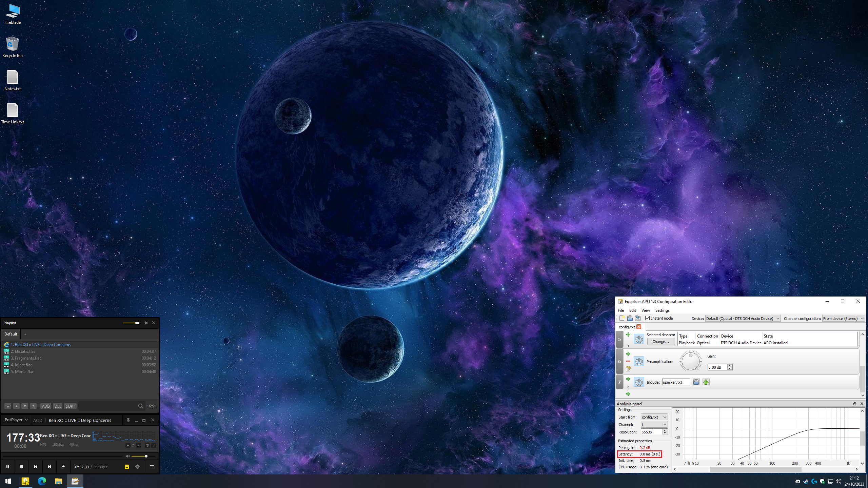Open the Edit menu in Equalizer APO
868x488 pixels.
[633, 310]
